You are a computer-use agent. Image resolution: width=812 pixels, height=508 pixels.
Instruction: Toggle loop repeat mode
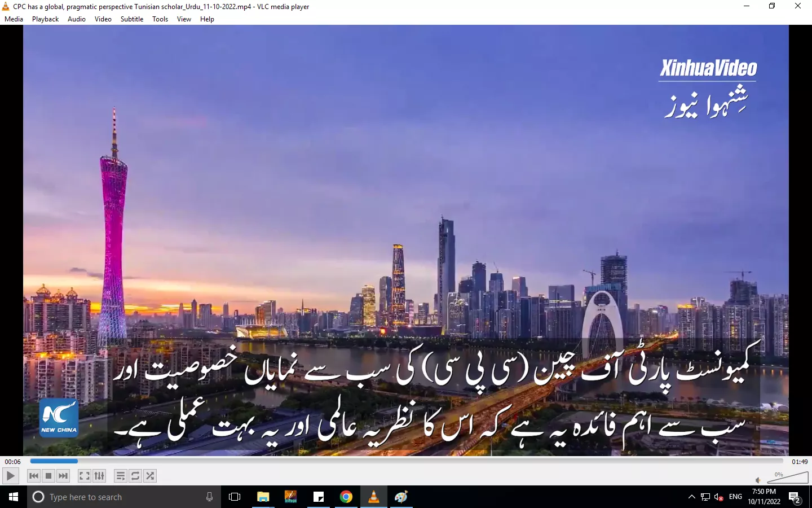click(135, 476)
